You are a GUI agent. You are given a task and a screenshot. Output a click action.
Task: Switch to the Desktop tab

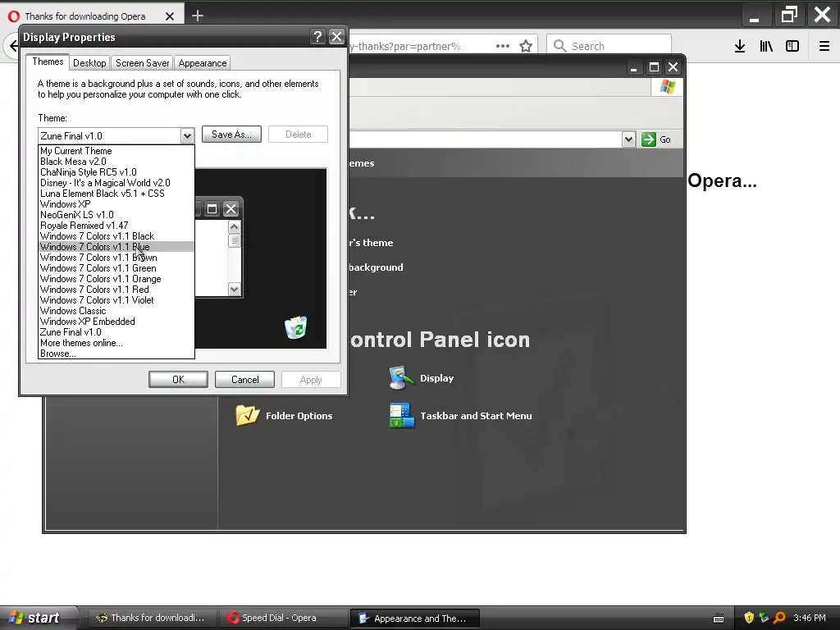coord(89,62)
